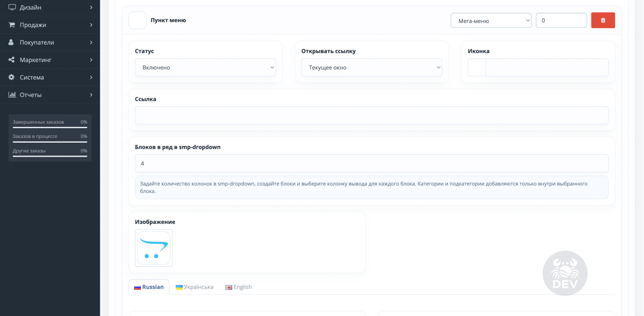The image size is (644, 316).
Task: Expand the chevron beside Маркетинг
Action: [91, 60]
